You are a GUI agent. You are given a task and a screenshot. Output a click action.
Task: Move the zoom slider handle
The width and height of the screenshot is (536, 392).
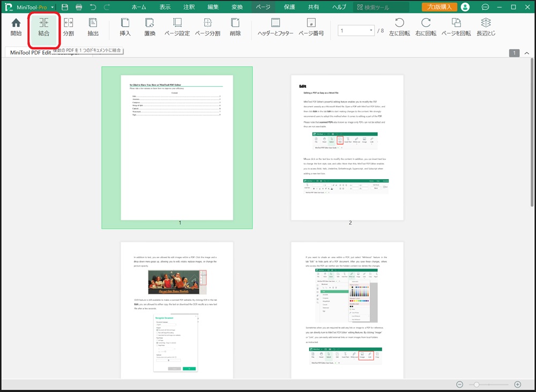pyautogui.click(x=476, y=384)
